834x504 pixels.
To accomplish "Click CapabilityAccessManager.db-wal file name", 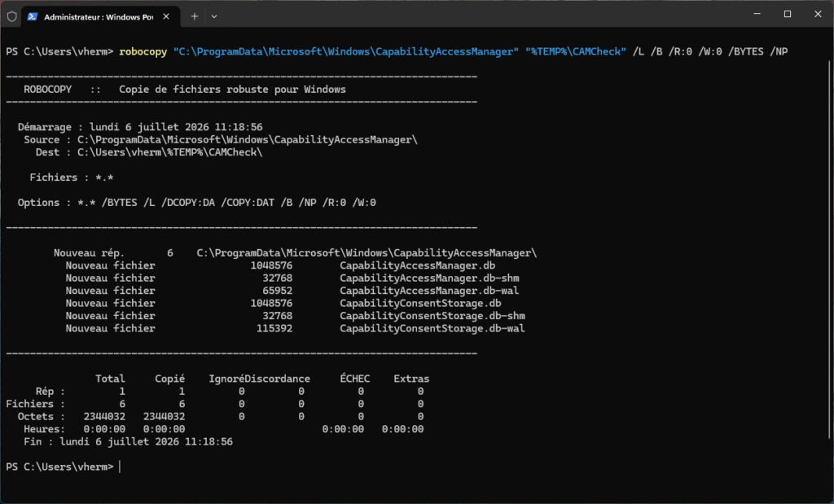I will pos(429,291).
